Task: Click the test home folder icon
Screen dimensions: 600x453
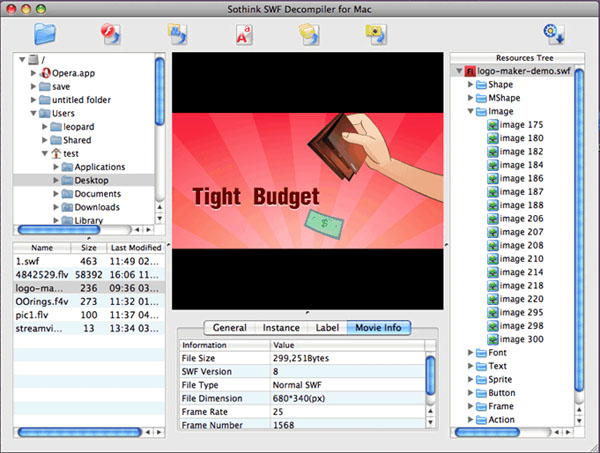Action: tap(56, 153)
